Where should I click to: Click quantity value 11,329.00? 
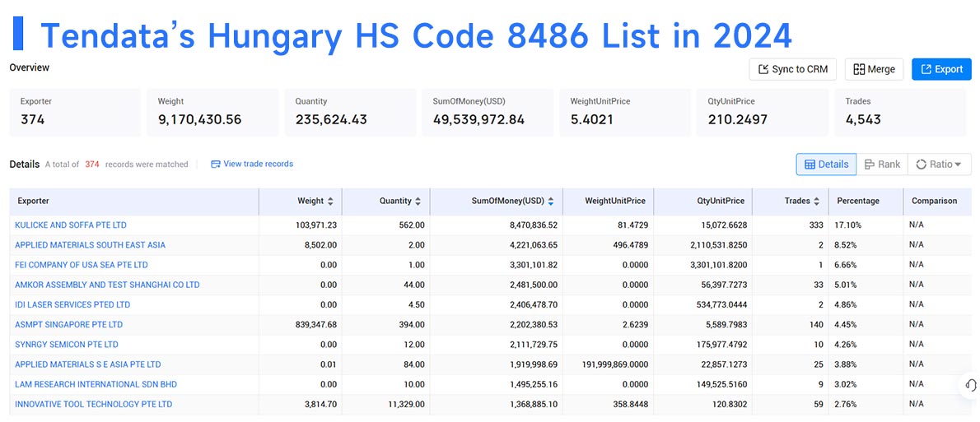click(408, 405)
